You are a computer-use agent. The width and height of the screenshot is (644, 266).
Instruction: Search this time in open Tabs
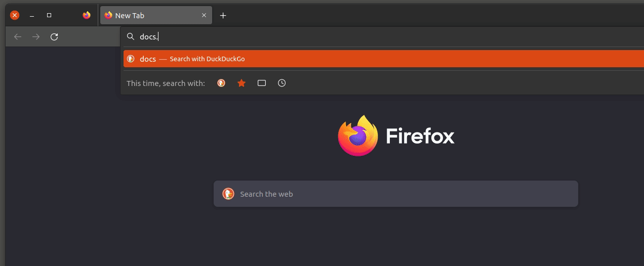tap(262, 83)
